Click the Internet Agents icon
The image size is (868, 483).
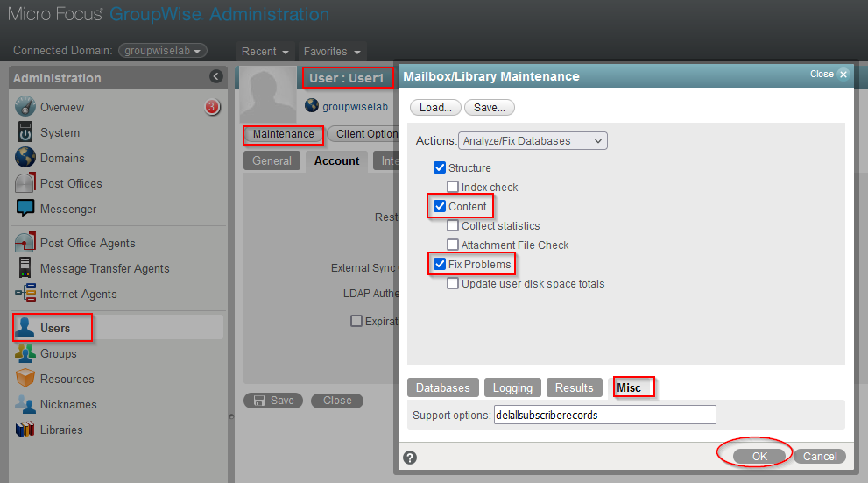point(25,294)
